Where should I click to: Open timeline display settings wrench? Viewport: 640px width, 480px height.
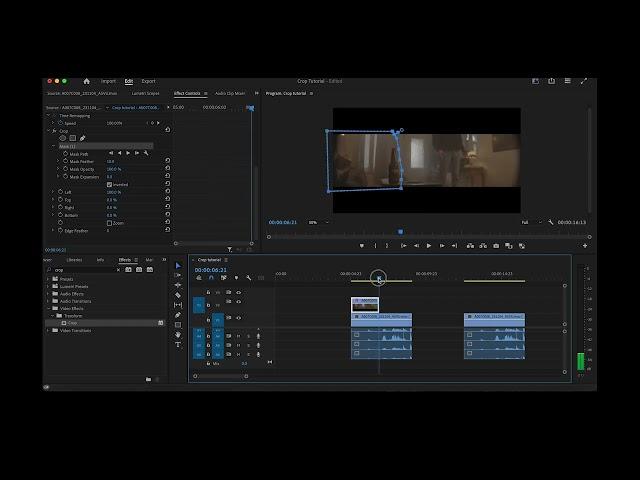(x=249, y=278)
